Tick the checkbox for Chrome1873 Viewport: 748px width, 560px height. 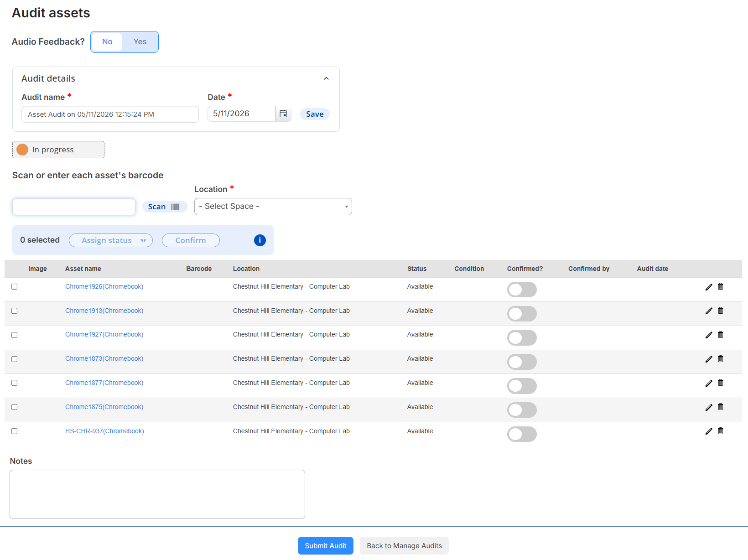point(15,359)
